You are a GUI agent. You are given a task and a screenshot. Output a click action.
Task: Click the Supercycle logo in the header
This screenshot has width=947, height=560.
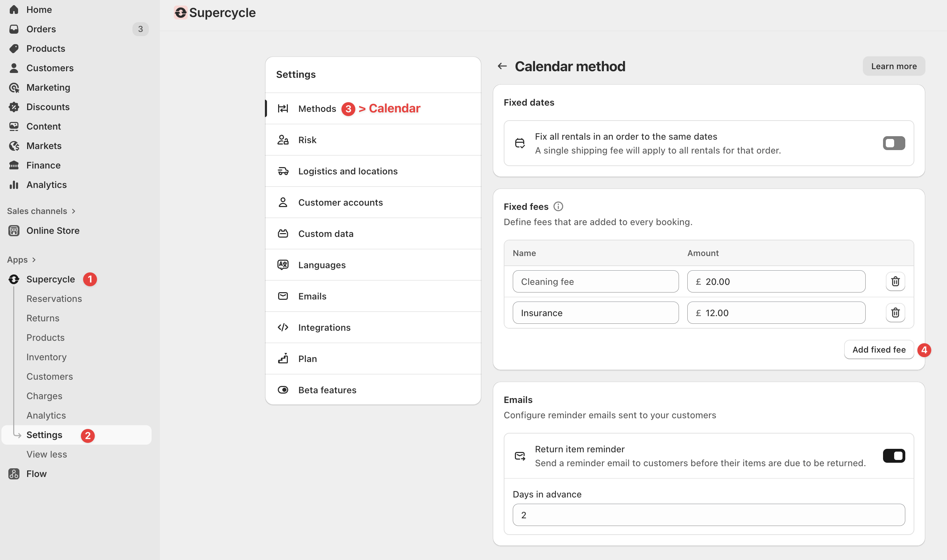pyautogui.click(x=181, y=13)
